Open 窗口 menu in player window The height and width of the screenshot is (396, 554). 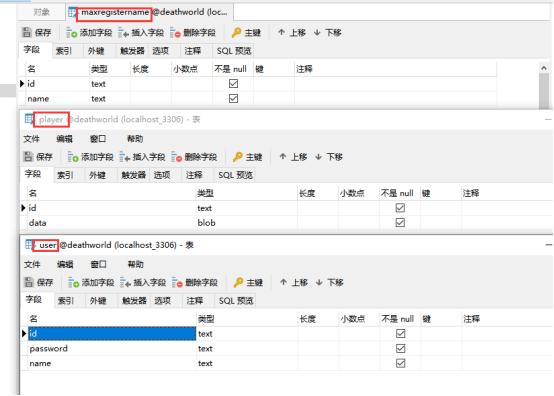tap(98, 139)
